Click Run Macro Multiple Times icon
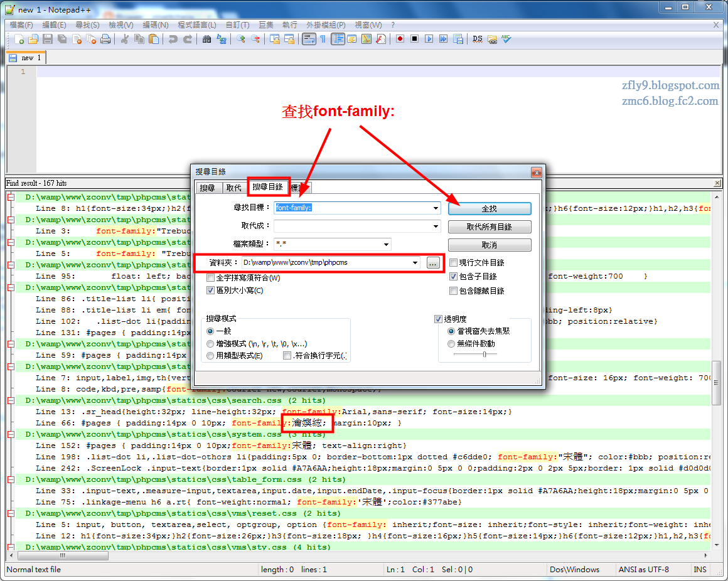Viewport: 728px width, 581px height. coord(443,39)
